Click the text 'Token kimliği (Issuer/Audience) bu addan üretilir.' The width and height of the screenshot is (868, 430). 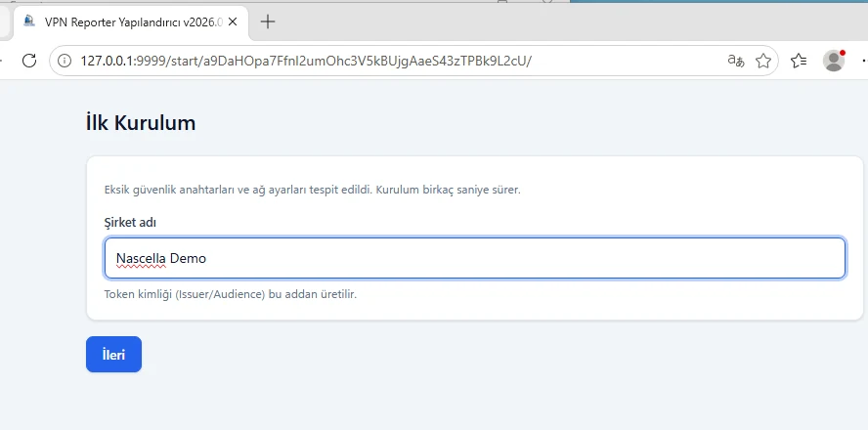[231, 294]
